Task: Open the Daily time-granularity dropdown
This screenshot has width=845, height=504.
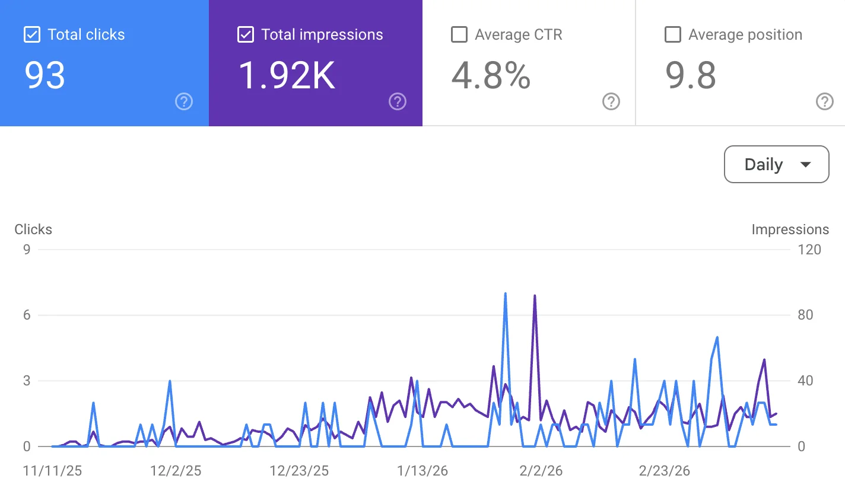Action: tap(776, 164)
